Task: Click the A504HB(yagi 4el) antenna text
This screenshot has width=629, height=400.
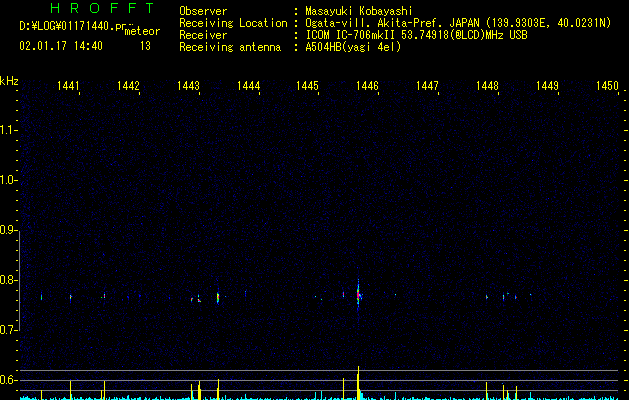Action: pyautogui.click(x=353, y=47)
